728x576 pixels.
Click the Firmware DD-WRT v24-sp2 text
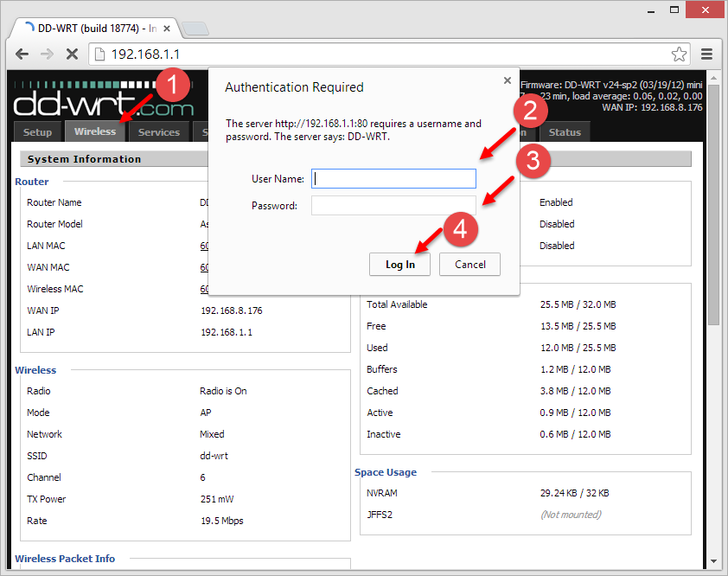click(611, 85)
